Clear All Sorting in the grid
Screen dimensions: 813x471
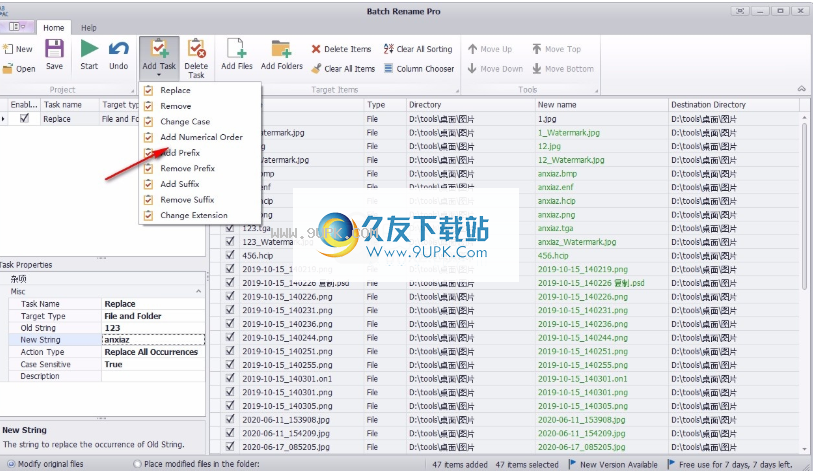pos(418,49)
